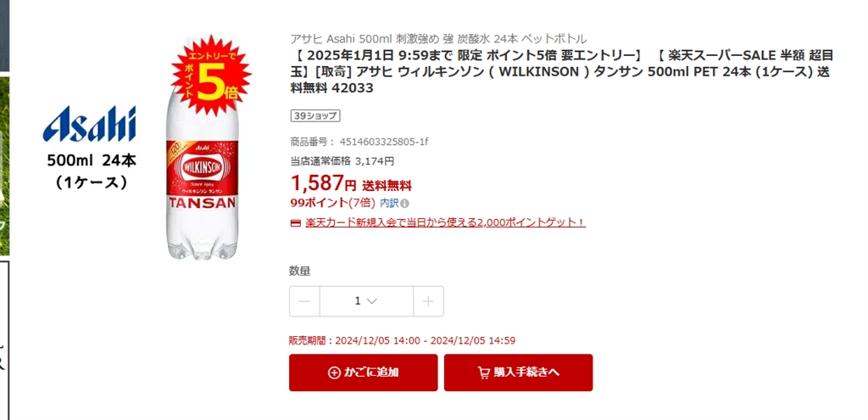This screenshot has height=420, width=868.
Task: Open the 内訳 points breakdown link
Action: (389, 204)
